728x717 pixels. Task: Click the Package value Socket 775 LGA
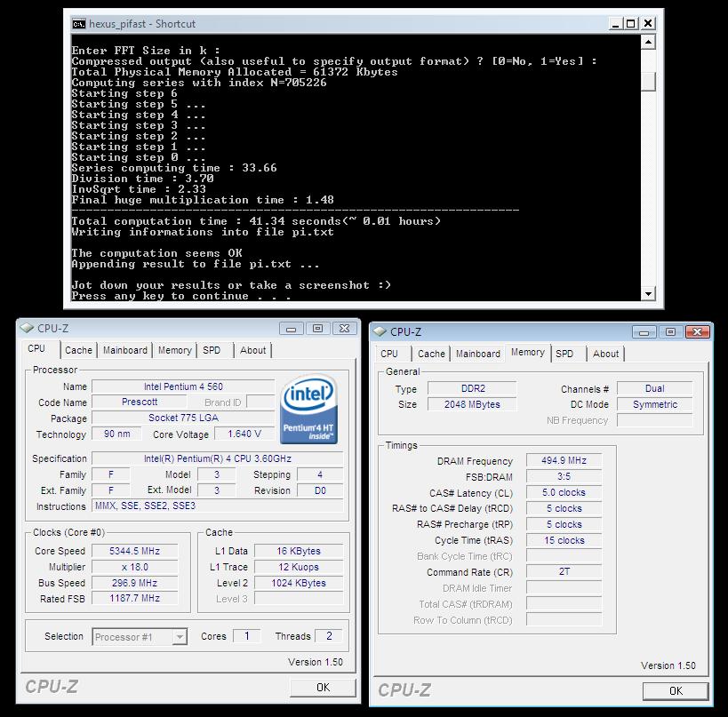pyautogui.click(x=183, y=418)
